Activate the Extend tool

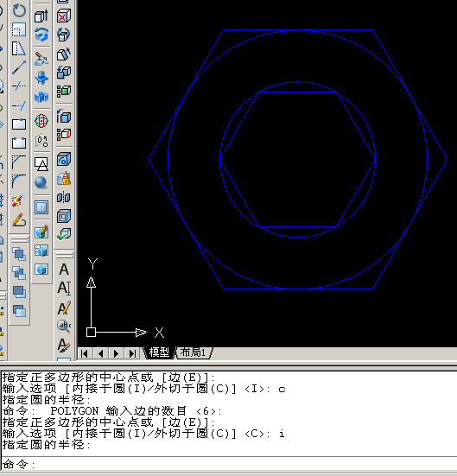19,105
